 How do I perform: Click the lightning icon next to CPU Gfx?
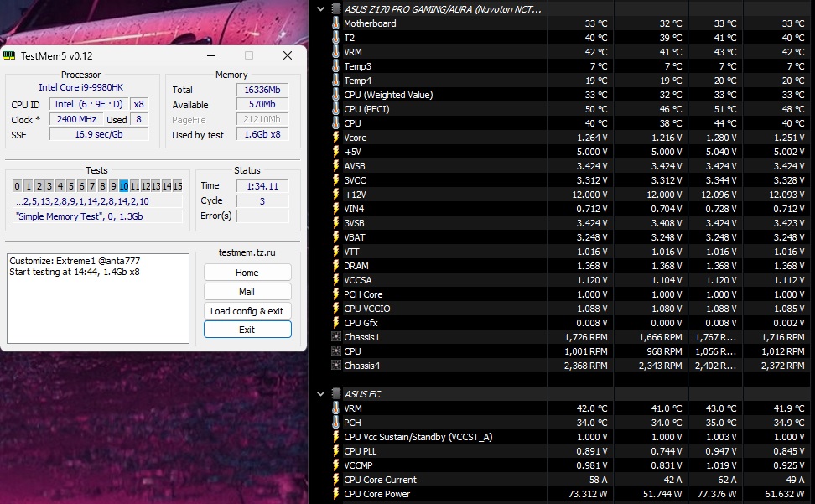[335, 323]
